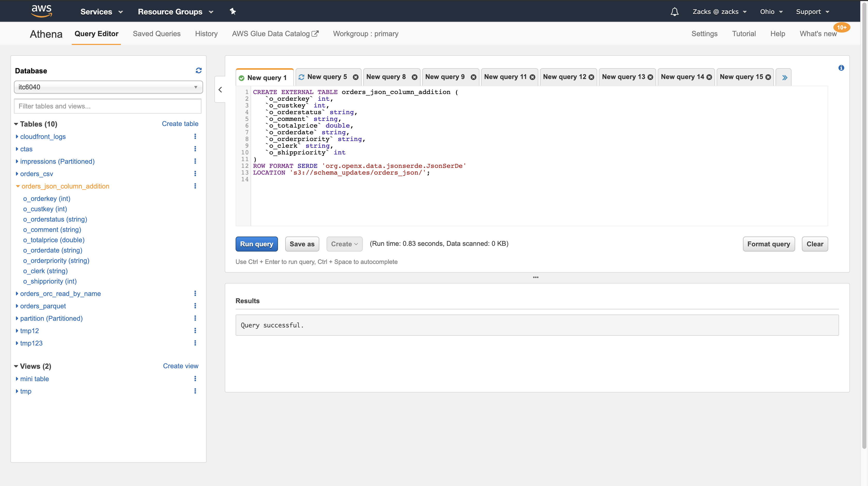Click the pin shortcut icon in navbar
The width and height of the screenshot is (868, 486).
click(x=233, y=12)
